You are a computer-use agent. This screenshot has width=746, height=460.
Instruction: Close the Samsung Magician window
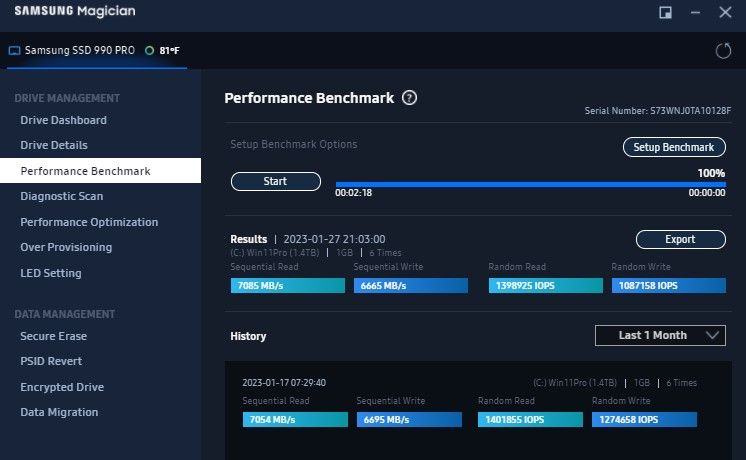(x=725, y=12)
